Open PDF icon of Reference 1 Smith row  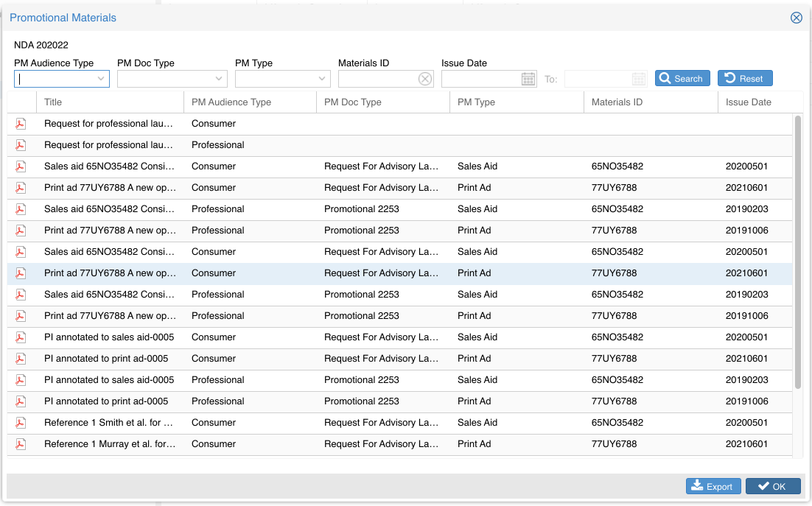click(x=21, y=423)
